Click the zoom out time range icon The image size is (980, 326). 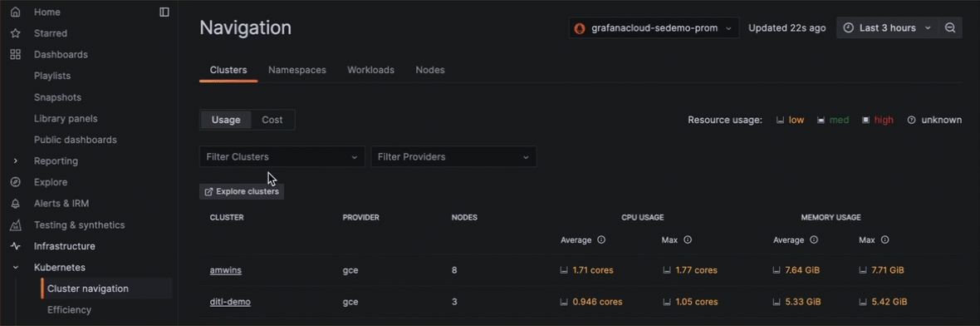(x=950, y=27)
